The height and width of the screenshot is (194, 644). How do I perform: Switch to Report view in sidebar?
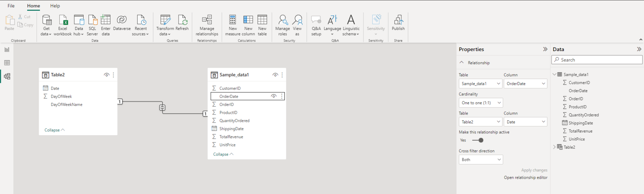tap(7, 50)
